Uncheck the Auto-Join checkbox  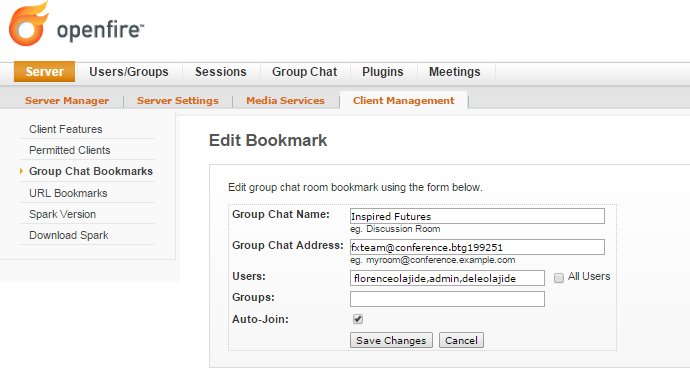pos(358,319)
